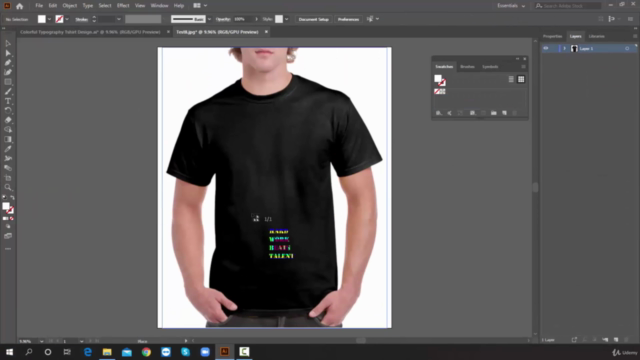Open the File menu
Screen dimensions: 640x360
pos(39,6)
